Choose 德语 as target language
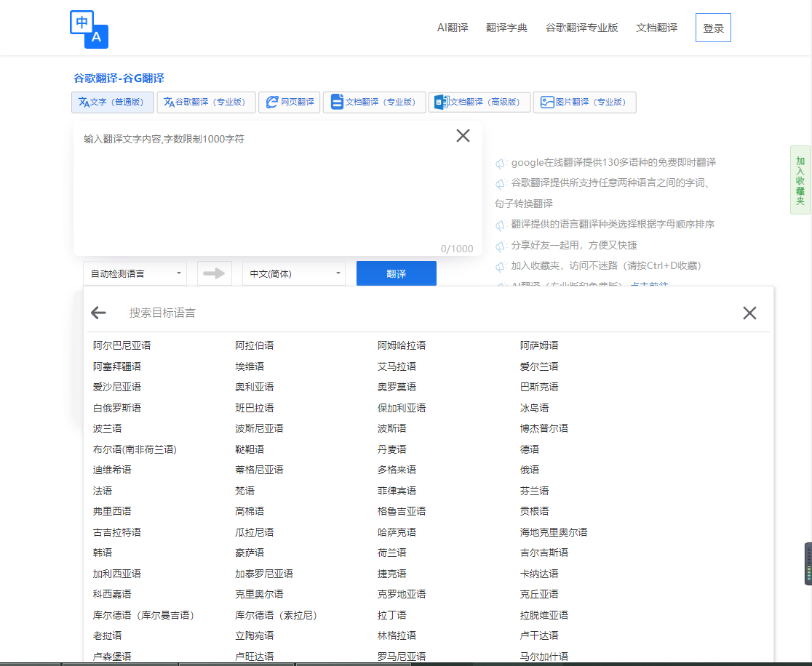The height and width of the screenshot is (666, 812). click(x=530, y=449)
